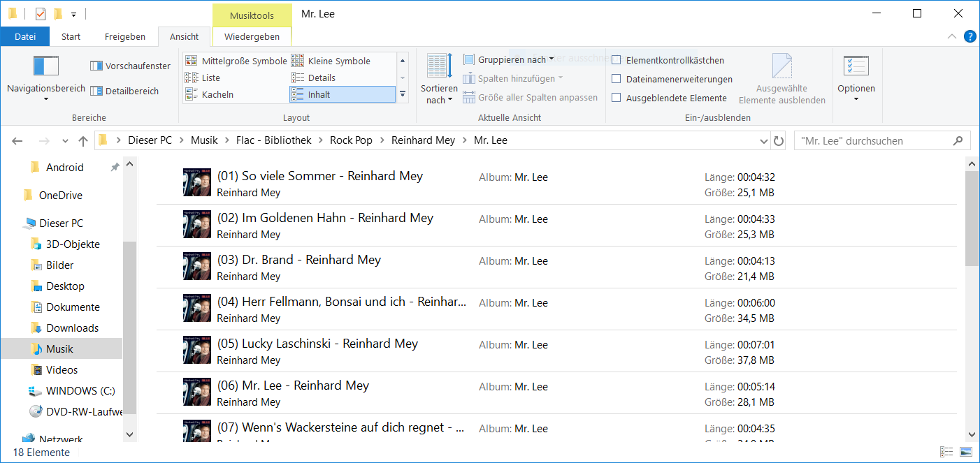
Task: Switch to the Start tab
Action: [71, 36]
